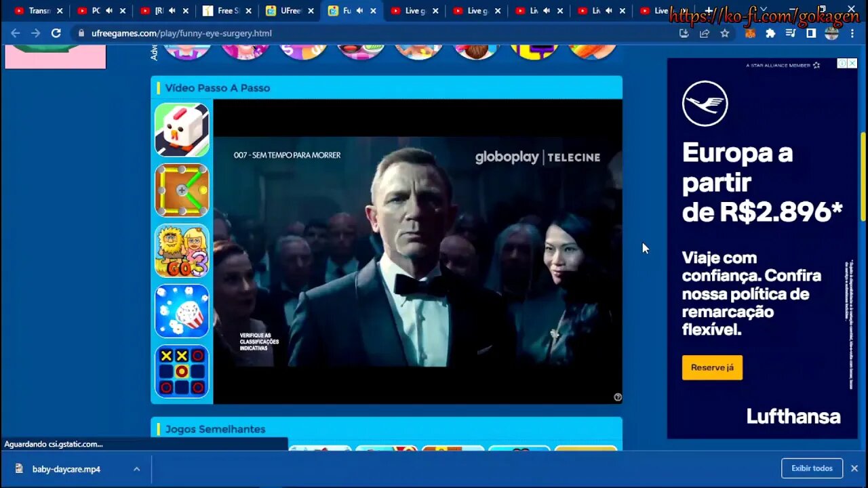Click the Lufthansa crane logo
The width and height of the screenshot is (868, 488).
[x=705, y=104]
